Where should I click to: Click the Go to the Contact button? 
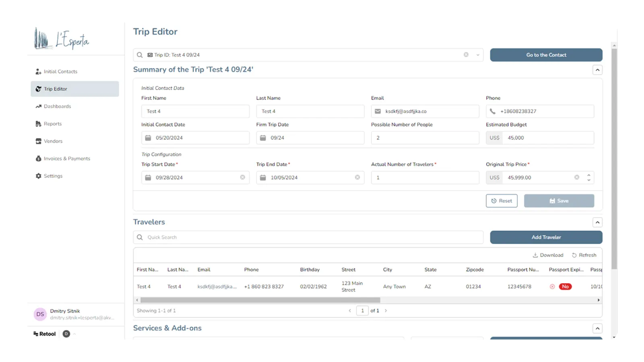(x=546, y=55)
